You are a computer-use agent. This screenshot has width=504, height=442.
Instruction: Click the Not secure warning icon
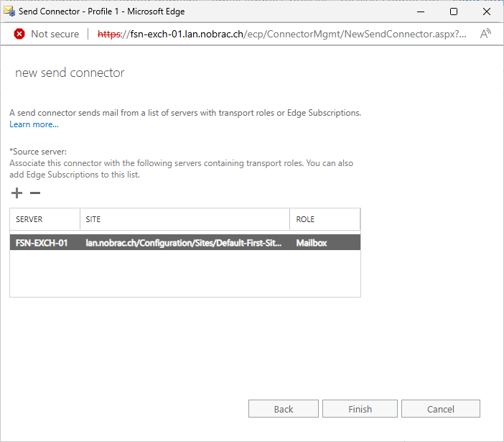click(19, 34)
